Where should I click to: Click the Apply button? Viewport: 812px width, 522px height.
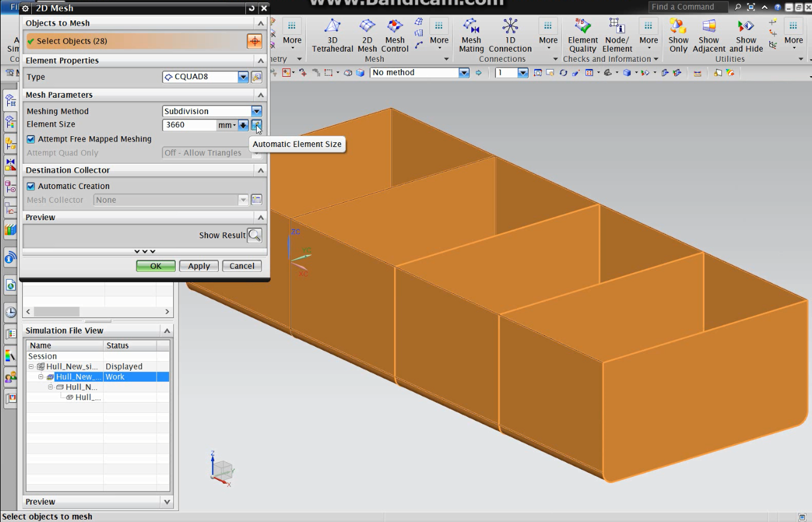point(199,266)
